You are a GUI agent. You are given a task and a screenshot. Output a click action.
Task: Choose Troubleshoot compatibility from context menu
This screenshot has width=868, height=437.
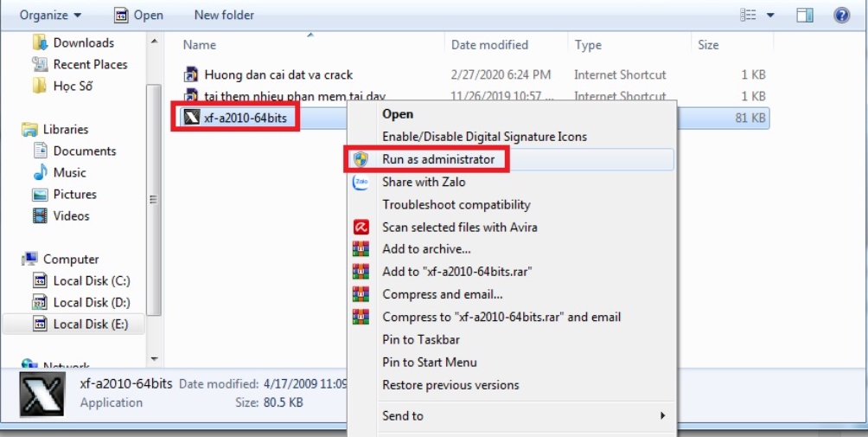pyautogui.click(x=456, y=205)
